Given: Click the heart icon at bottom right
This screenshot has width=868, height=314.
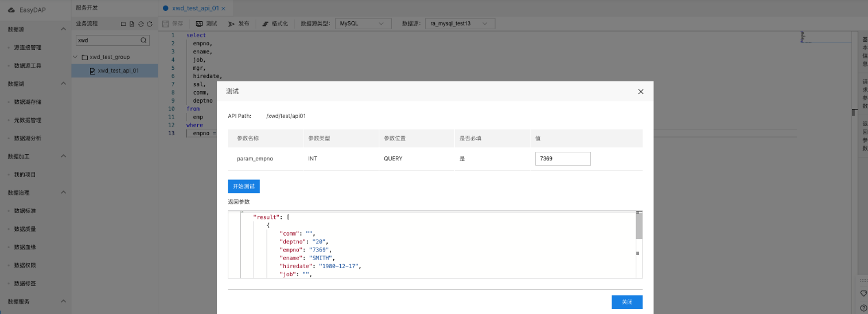Looking at the screenshot, I should point(863,293).
